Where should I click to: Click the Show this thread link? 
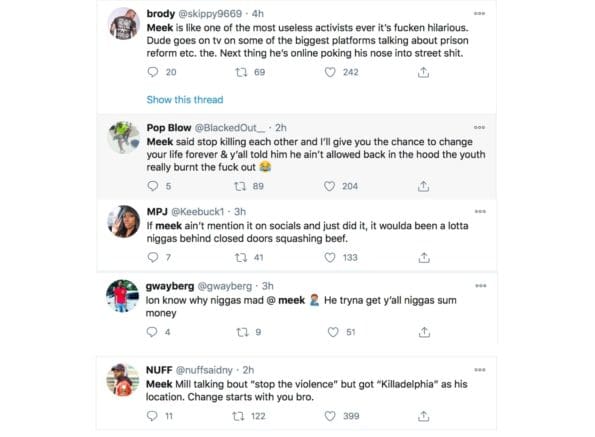click(185, 100)
